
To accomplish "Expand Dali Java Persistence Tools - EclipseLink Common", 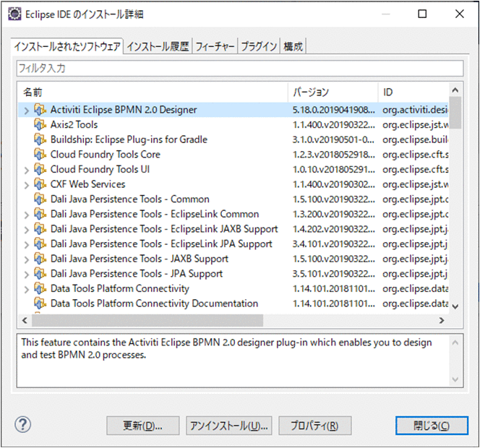I will pyautogui.click(x=27, y=215).
